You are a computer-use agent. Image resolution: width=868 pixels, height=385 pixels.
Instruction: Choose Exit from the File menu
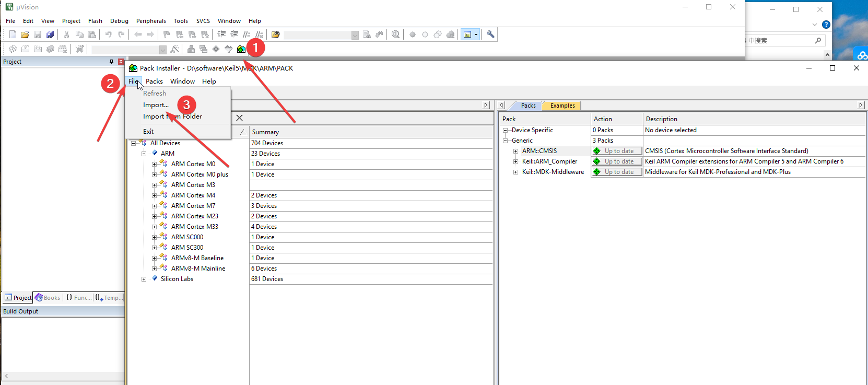tap(148, 131)
